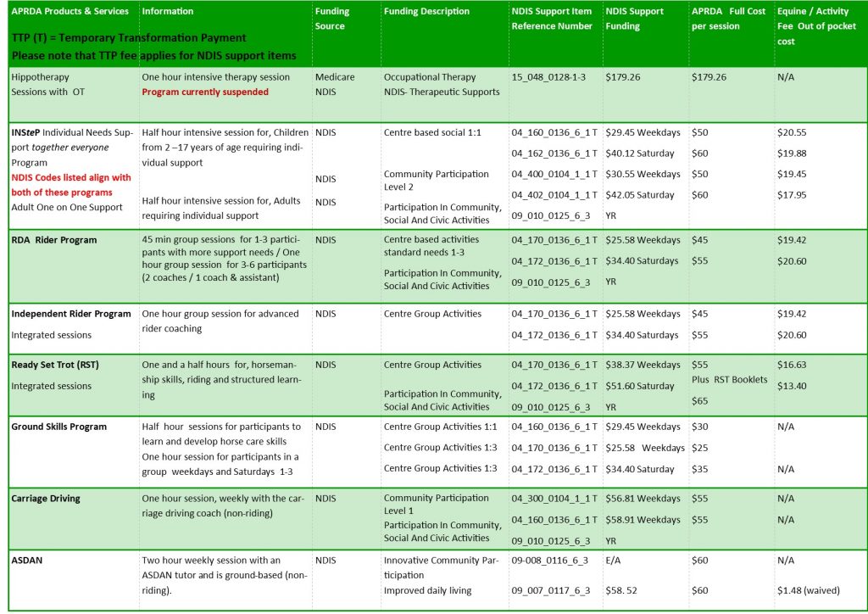Select the 'Ground Skills Program' row title
868x614 pixels.
coord(59,427)
